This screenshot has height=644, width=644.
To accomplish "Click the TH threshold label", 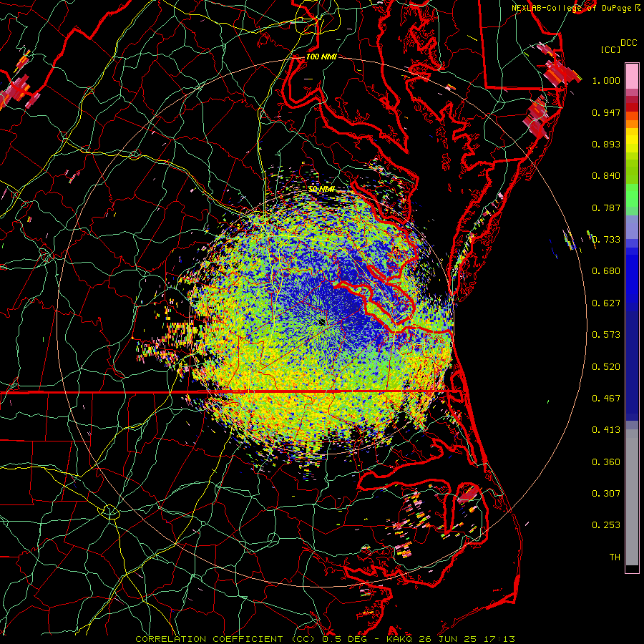I will point(615,557).
